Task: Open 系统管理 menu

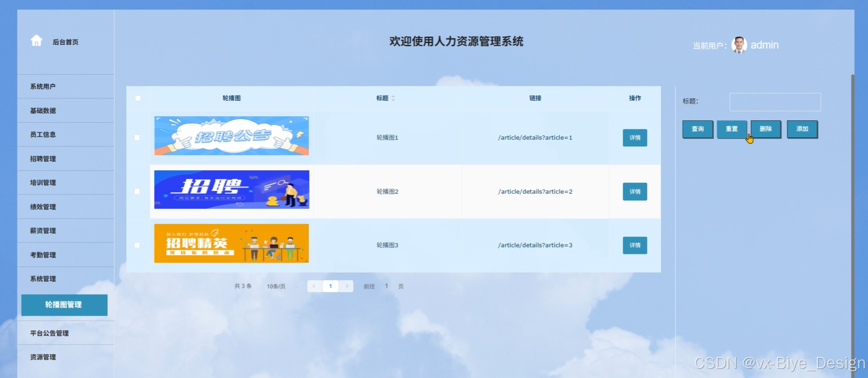Action: pos(65,278)
